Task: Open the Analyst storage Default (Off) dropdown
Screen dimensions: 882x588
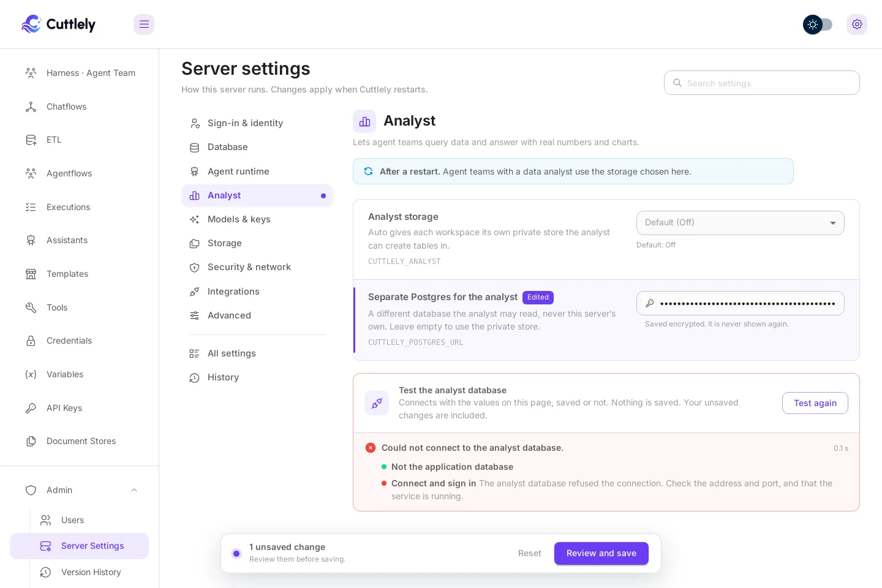Action: click(x=741, y=223)
